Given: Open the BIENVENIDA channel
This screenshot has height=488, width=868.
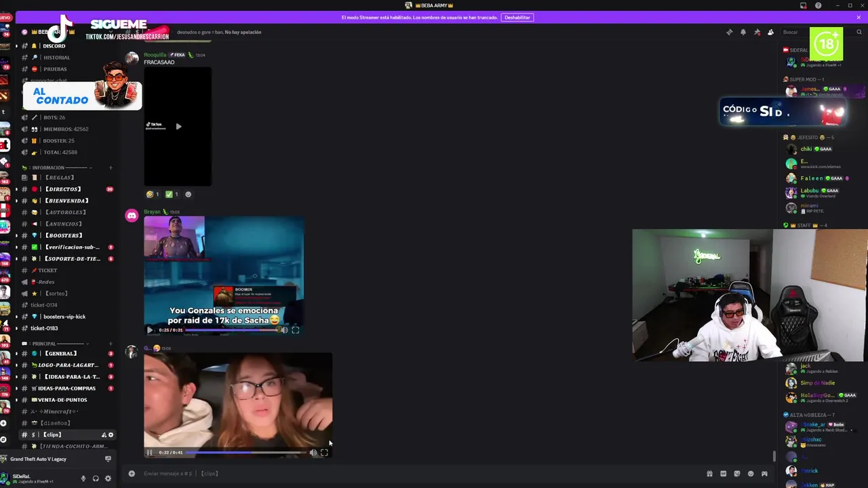Looking at the screenshot, I should pyautogui.click(x=66, y=201).
